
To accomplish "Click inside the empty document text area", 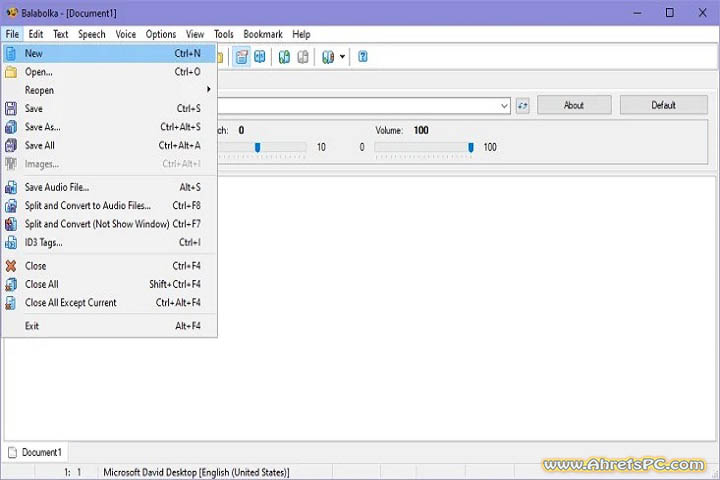I will click(466, 308).
